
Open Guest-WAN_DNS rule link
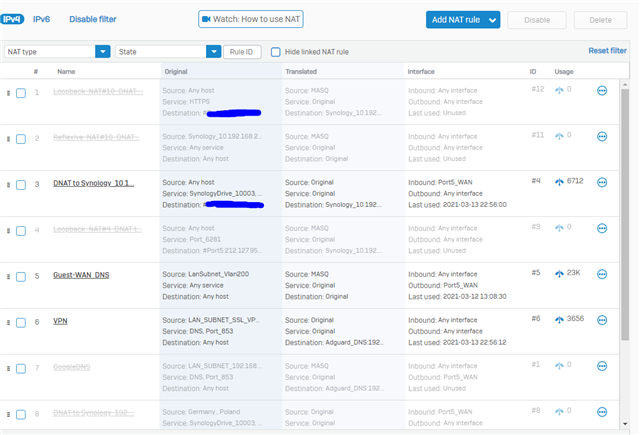(81, 275)
